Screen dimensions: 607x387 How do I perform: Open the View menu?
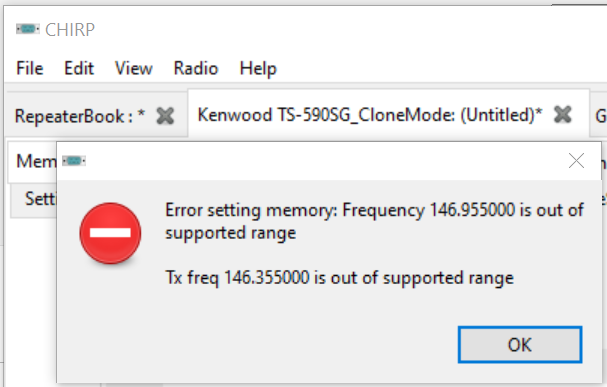(x=134, y=68)
